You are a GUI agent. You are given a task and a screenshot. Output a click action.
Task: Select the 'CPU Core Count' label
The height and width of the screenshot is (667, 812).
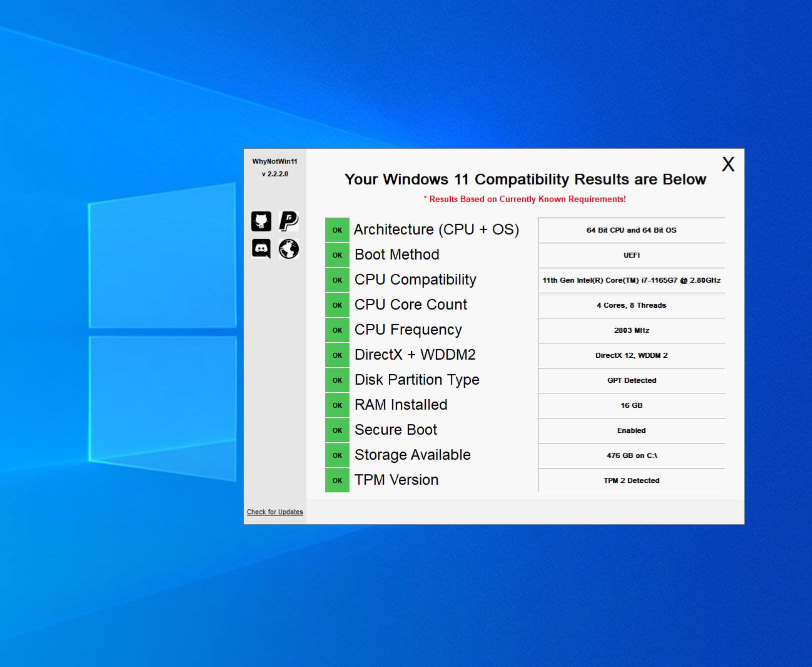click(411, 305)
